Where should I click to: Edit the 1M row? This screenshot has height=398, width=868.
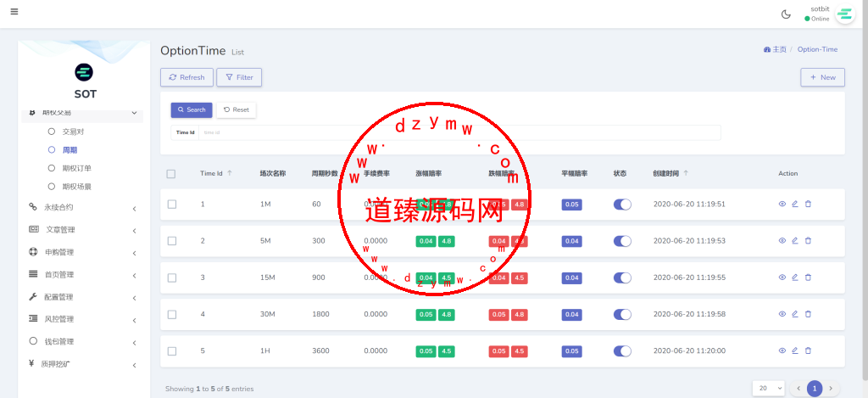pyautogui.click(x=795, y=204)
